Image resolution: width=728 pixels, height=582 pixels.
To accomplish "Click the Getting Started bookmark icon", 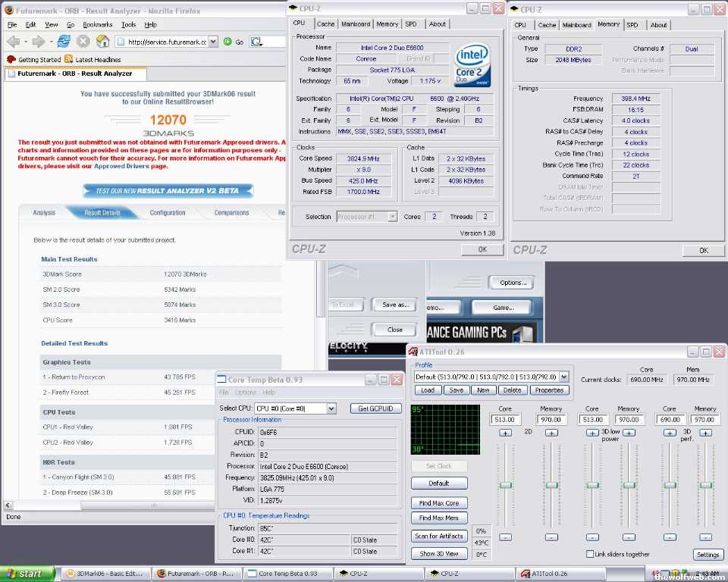I will 11,59.
